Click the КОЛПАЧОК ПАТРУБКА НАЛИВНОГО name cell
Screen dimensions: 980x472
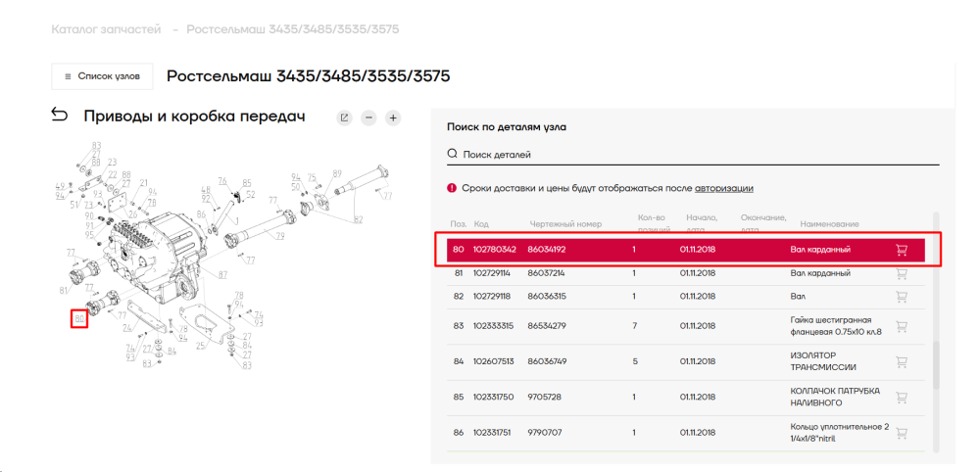[835, 397]
